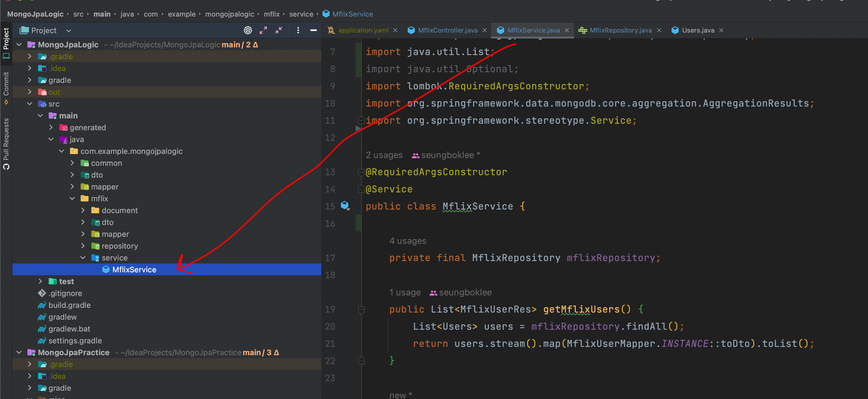Expand the repository package folder

(83, 246)
